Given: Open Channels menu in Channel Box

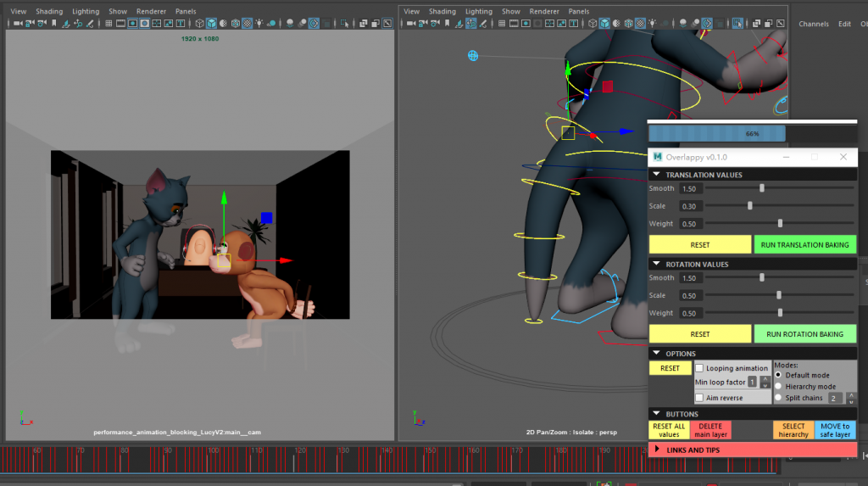Looking at the screenshot, I should [814, 24].
